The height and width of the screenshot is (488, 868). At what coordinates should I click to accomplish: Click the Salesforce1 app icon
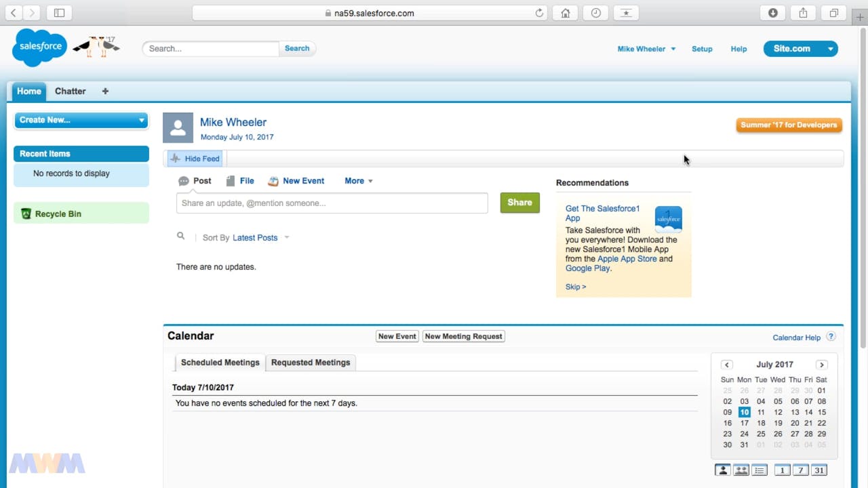[x=668, y=220]
